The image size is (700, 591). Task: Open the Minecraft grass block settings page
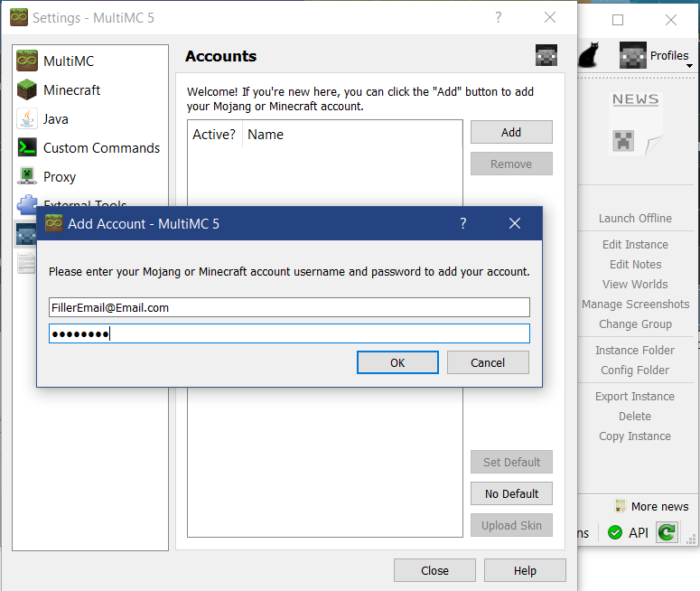point(27,90)
